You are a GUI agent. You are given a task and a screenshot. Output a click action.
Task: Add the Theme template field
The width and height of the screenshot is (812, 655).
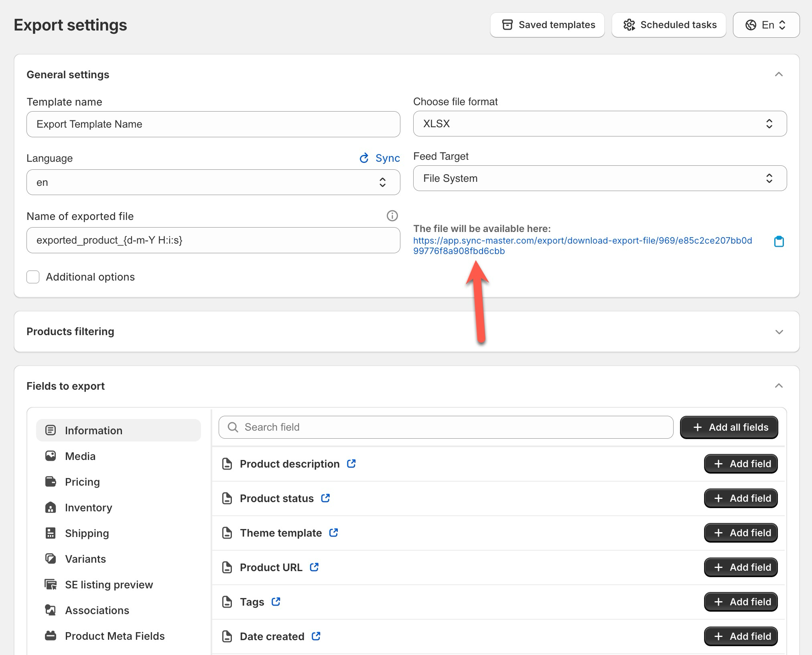click(x=741, y=533)
